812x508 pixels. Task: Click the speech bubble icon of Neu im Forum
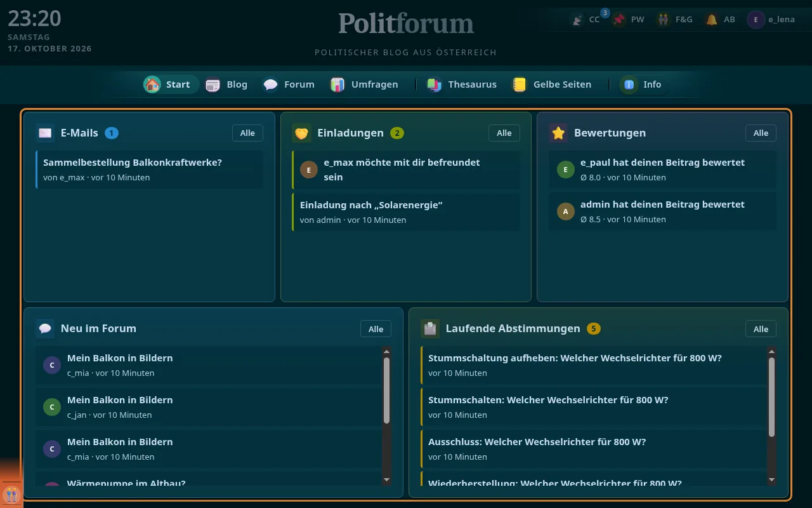[45, 328]
